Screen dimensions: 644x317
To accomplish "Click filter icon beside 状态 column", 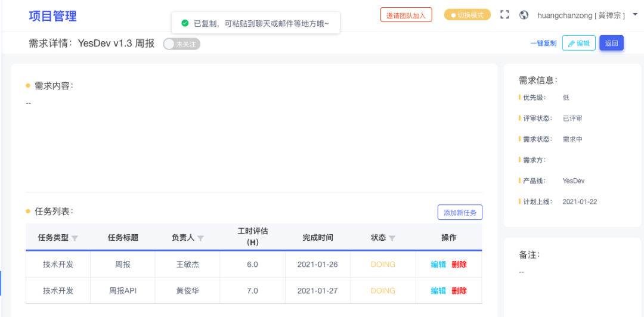I will (x=392, y=238).
